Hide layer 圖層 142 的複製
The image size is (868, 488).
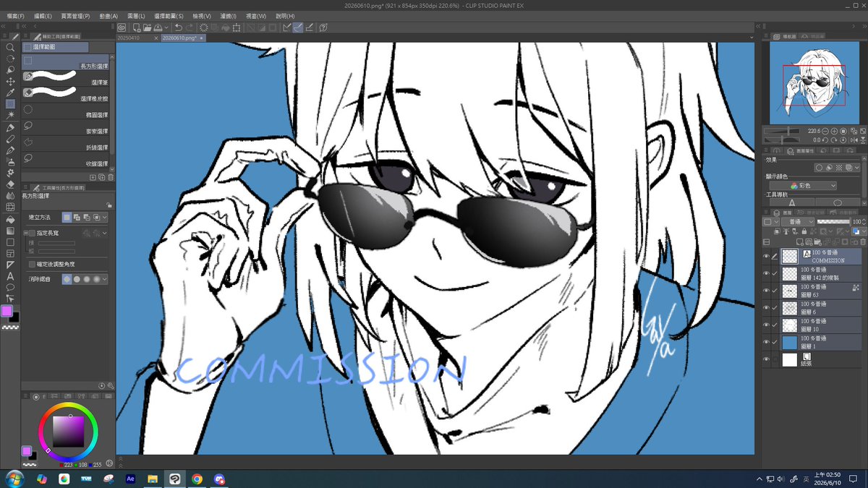766,274
